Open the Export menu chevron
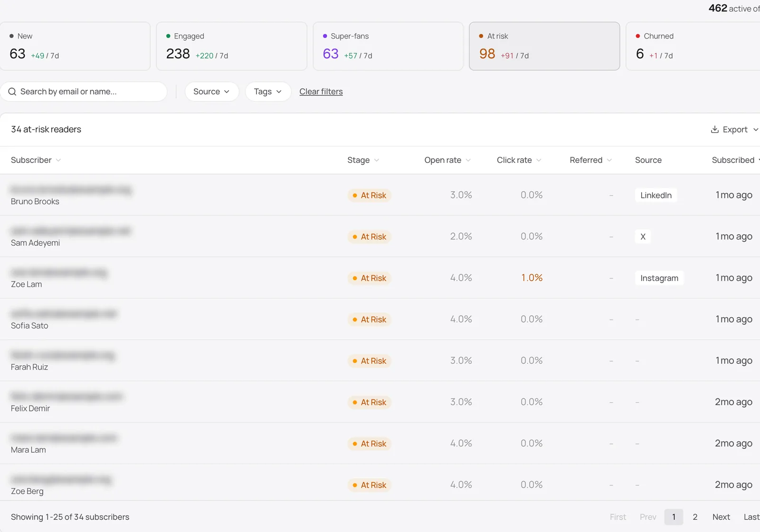The height and width of the screenshot is (532, 760). (x=756, y=130)
